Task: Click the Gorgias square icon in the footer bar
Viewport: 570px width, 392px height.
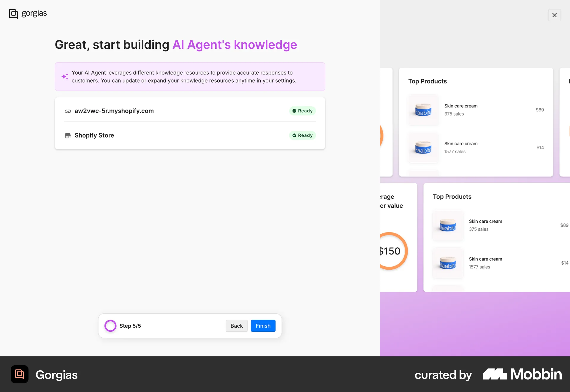Action: (19, 374)
